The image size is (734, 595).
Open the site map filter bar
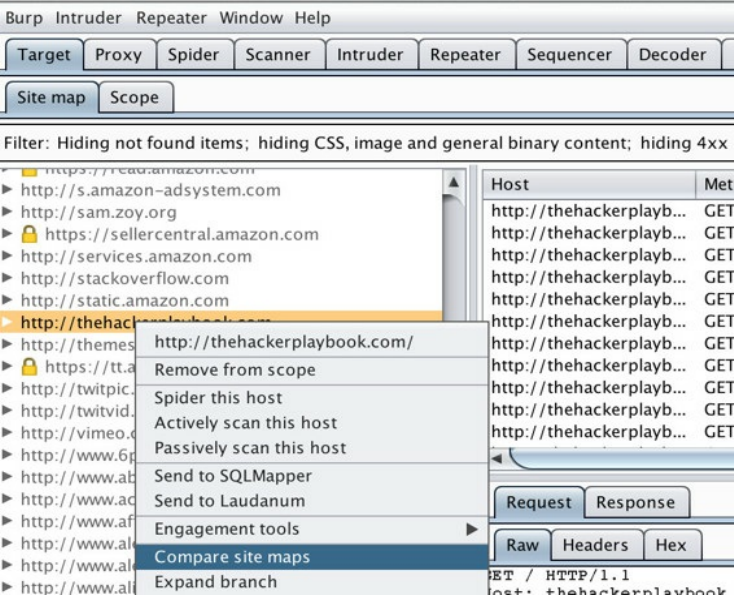[x=367, y=143]
